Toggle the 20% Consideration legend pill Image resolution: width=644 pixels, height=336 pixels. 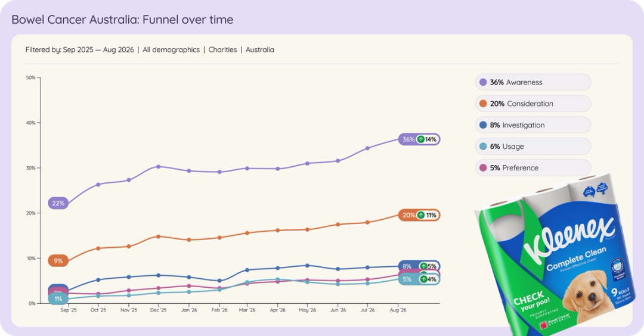coord(532,104)
